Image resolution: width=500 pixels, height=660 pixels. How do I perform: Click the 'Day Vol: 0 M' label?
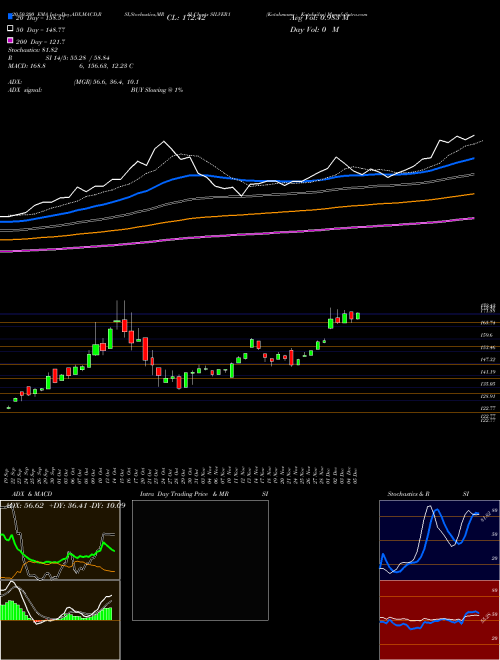pyautogui.click(x=314, y=29)
